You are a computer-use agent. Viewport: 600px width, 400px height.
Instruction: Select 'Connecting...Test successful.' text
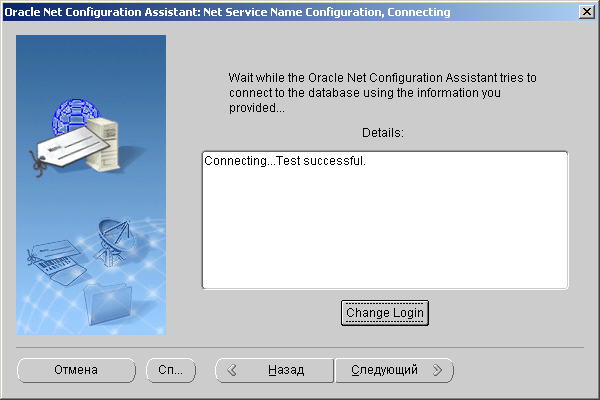click(285, 161)
